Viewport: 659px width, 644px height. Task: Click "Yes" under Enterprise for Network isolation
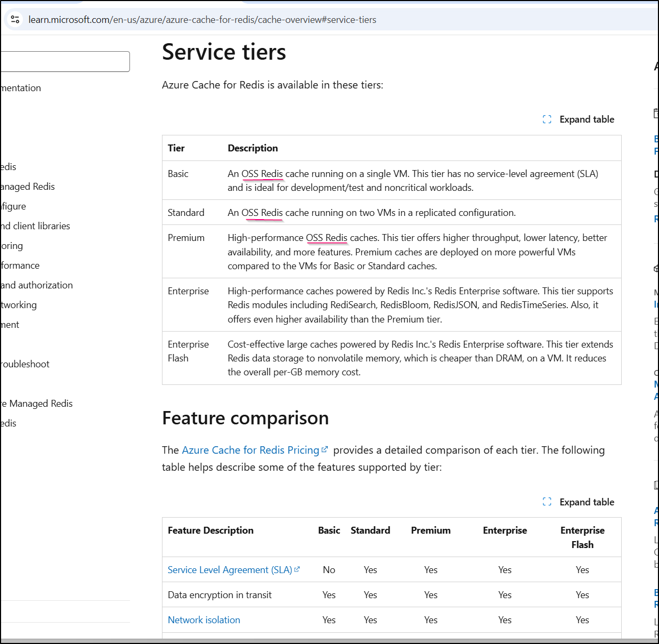[505, 620]
